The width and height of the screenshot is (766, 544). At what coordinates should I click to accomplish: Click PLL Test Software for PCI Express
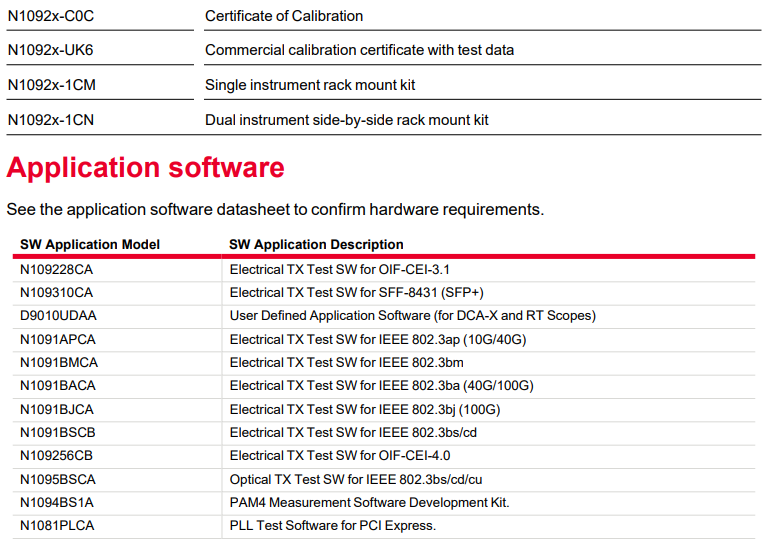click(x=333, y=525)
